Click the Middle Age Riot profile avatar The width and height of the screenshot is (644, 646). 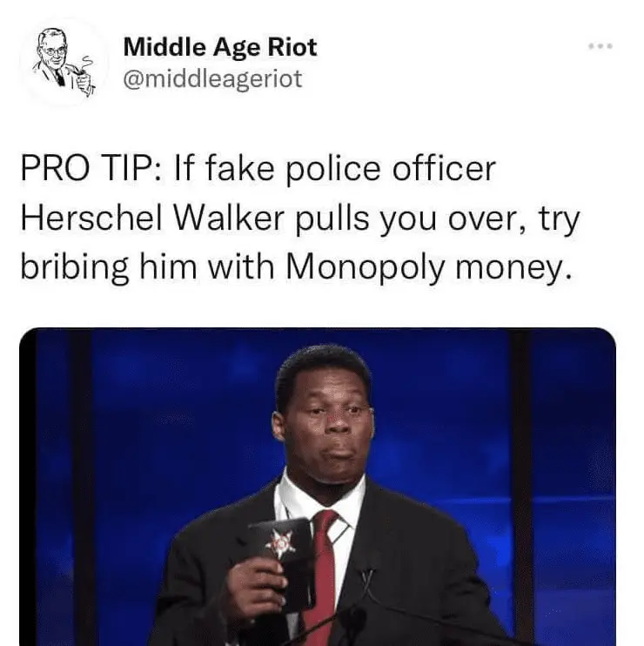click(x=64, y=63)
